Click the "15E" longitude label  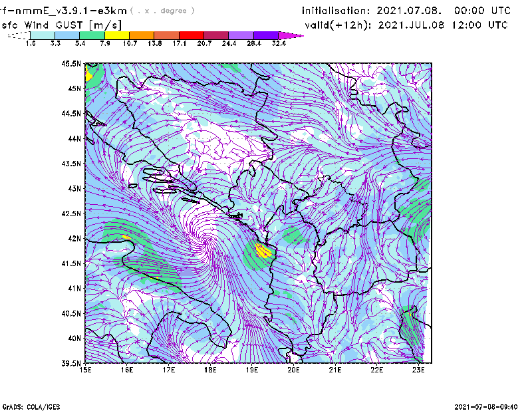85,370
